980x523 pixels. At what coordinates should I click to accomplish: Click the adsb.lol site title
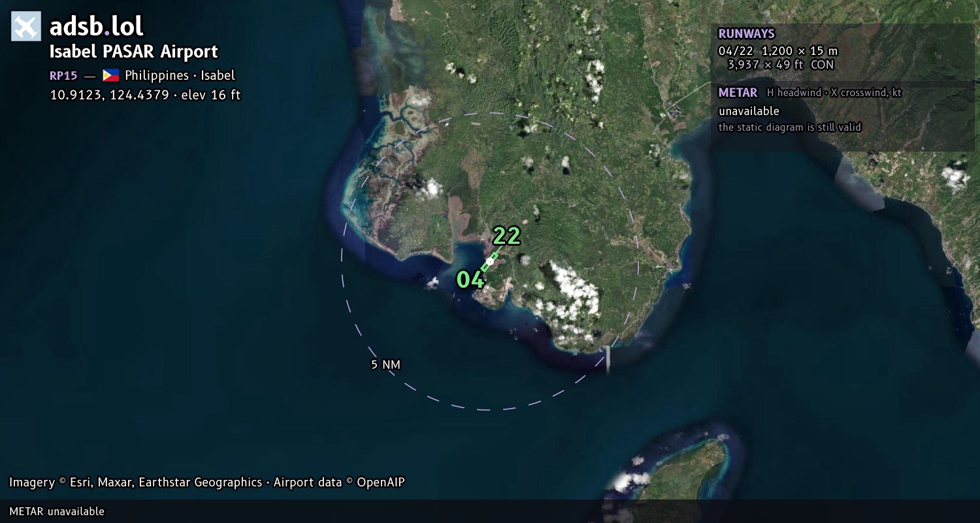pyautogui.click(x=97, y=26)
